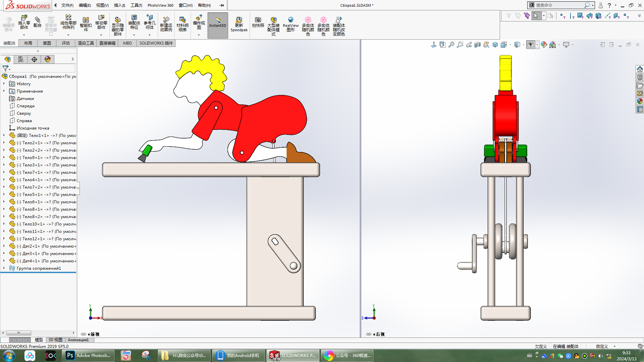Screen dimensions: 644x362
Task: Toggle the Filter Vertices selection filter
Action: click(563, 16)
